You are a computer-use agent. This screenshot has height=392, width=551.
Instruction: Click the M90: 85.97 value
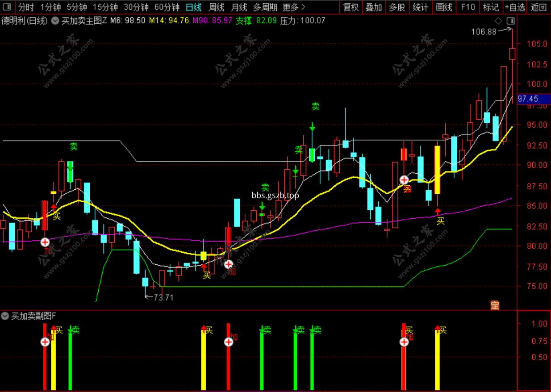tap(212, 21)
